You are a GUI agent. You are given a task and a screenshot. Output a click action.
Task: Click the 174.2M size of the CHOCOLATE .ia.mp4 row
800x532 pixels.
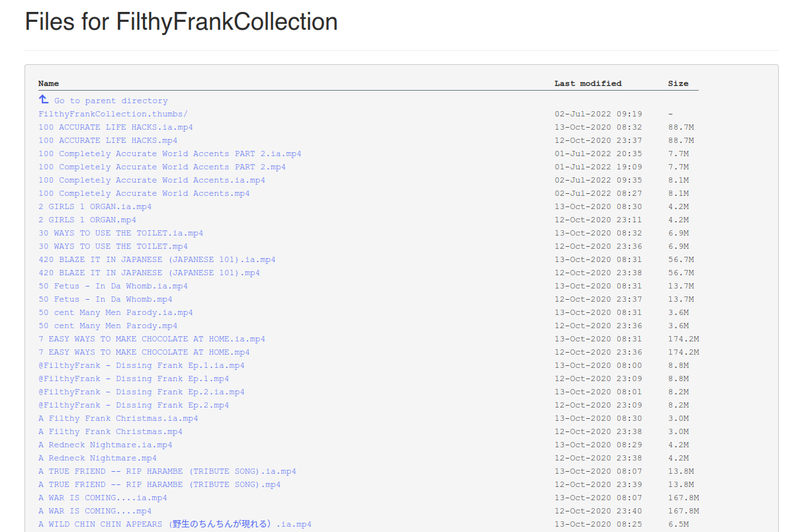pos(684,339)
